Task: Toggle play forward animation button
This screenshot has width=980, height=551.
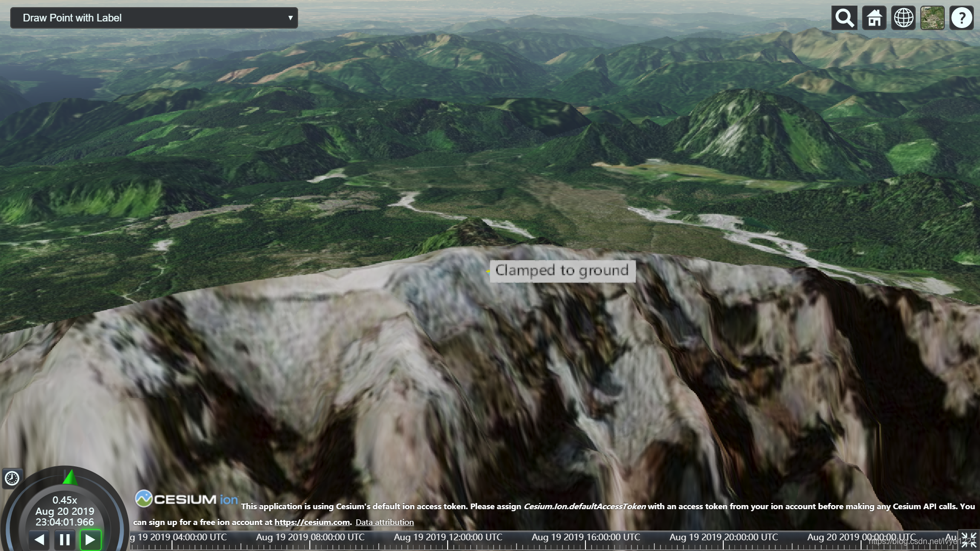Action: point(90,539)
